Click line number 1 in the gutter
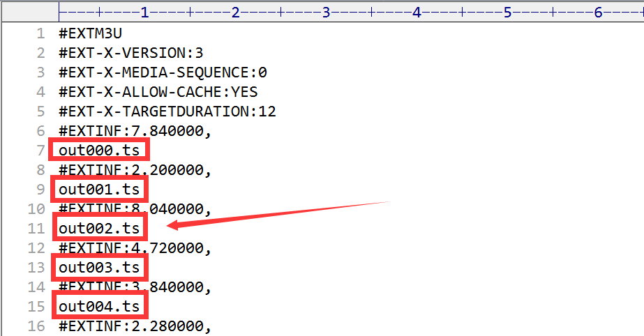This screenshot has width=644, height=336. (x=40, y=33)
